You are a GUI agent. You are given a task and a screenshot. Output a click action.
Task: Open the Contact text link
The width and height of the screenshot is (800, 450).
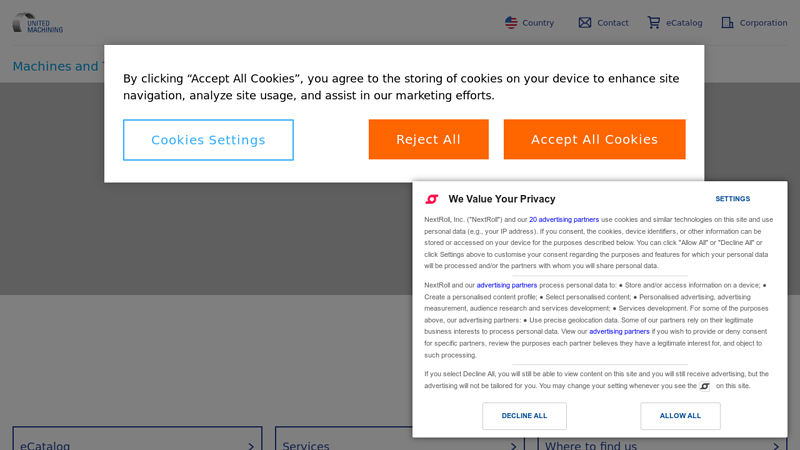[613, 23]
